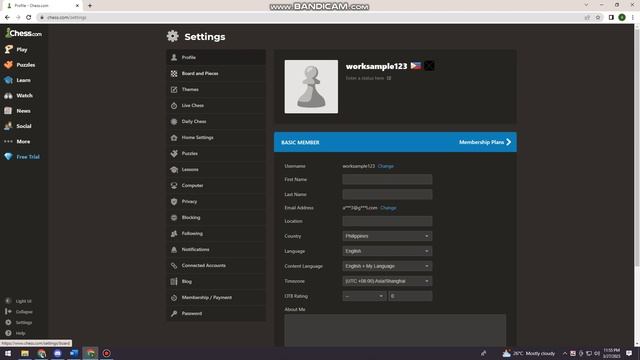Select the Profile settings tab

pyautogui.click(x=216, y=58)
